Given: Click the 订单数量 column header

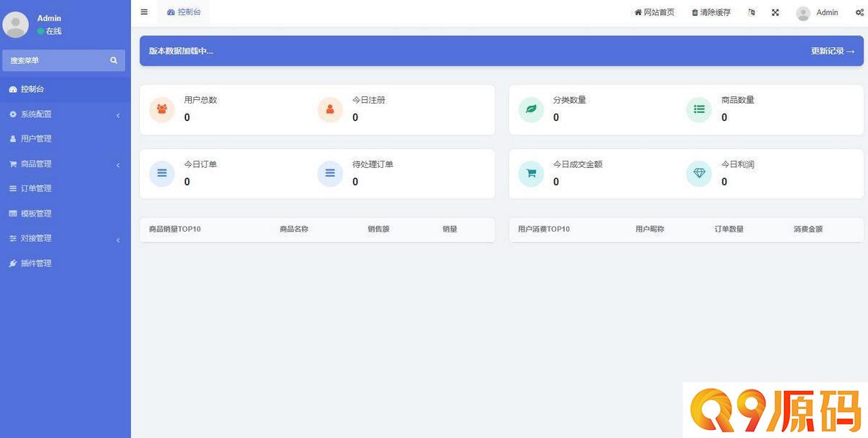Looking at the screenshot, I should point(729,229).
